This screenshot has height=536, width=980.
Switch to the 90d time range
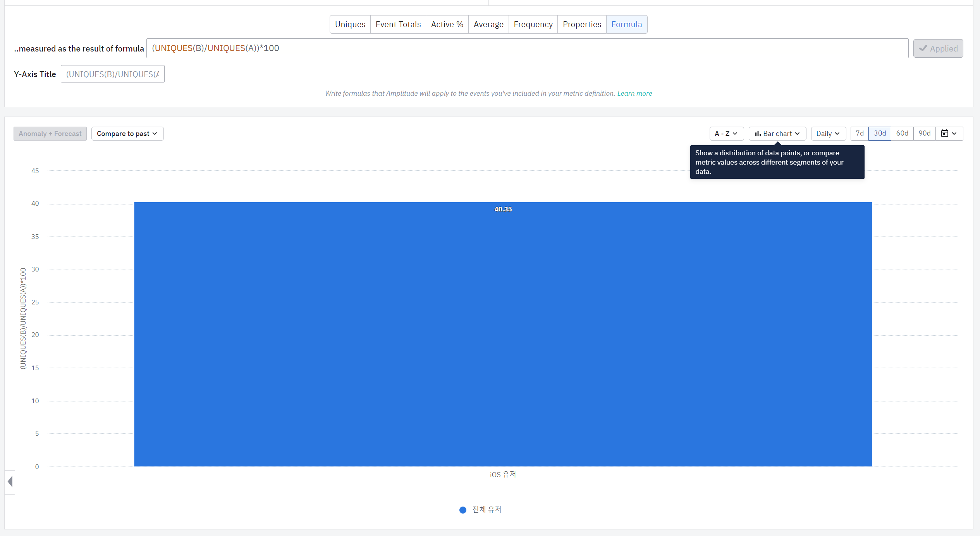tap(925, 134)
